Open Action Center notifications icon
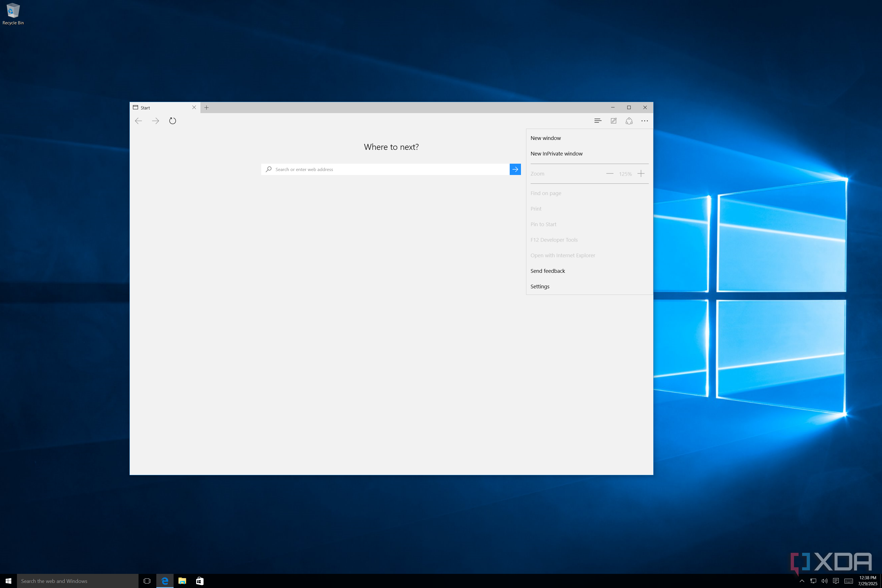The image size is (882, 588). pyautogui.click(x=836, y=581)
